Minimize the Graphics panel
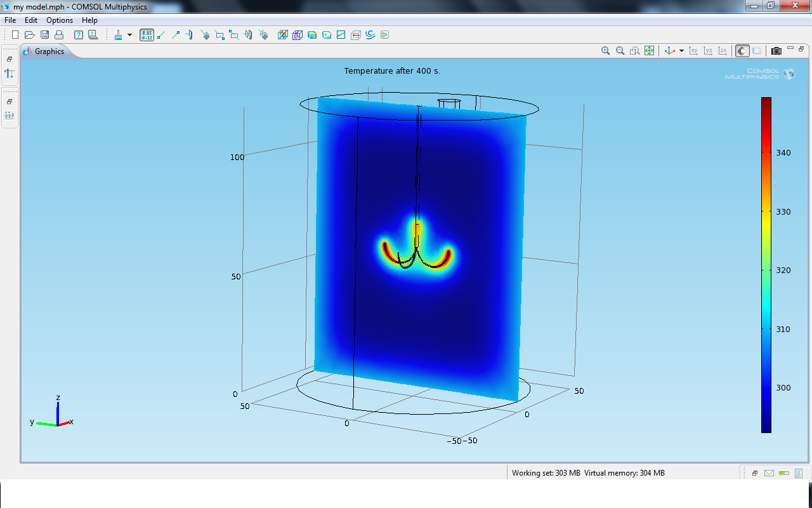This screenshot has width=812, height=508. pyautogui.click(x=790, y=49)
